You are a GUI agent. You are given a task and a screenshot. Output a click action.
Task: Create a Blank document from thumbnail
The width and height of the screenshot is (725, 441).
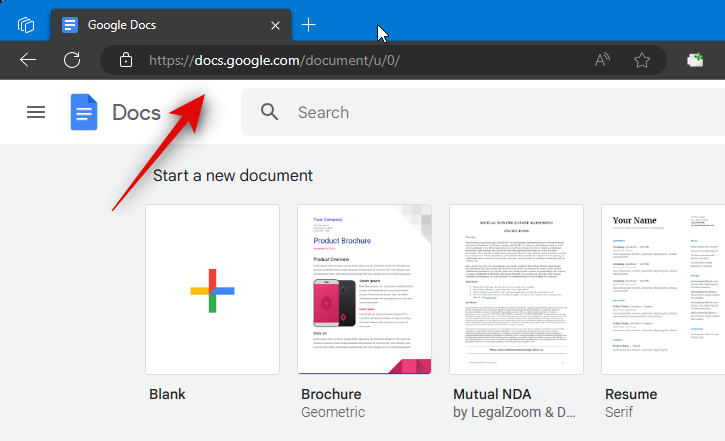coord(212,289)
